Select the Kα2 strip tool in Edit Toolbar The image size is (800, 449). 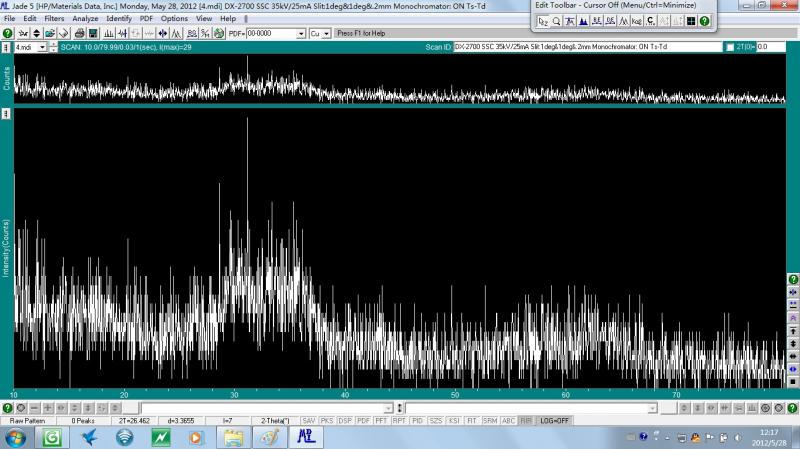click(637, 20)
